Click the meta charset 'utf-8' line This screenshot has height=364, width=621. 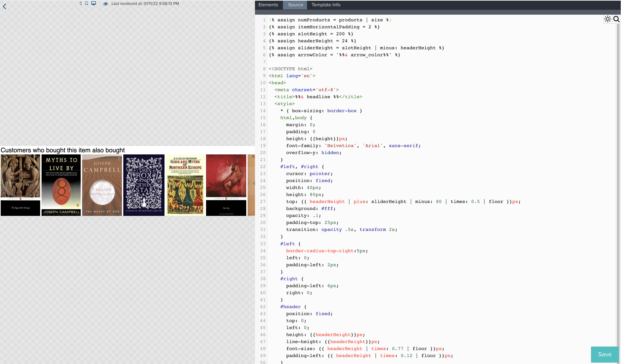click(x=306, y=90)
